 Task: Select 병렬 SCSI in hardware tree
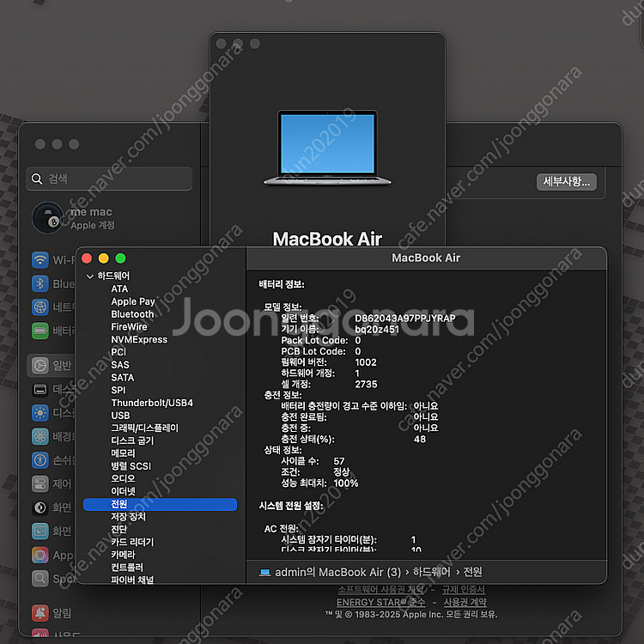point(131,466)
